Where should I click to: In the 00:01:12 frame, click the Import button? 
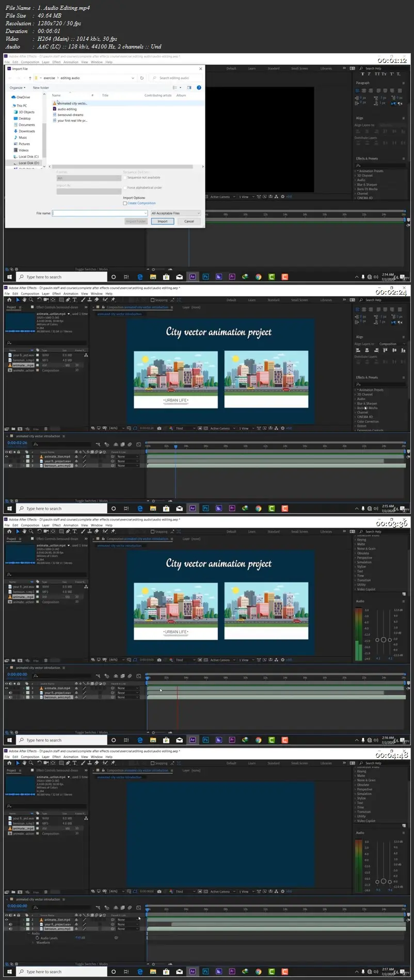tap(163, 221)
